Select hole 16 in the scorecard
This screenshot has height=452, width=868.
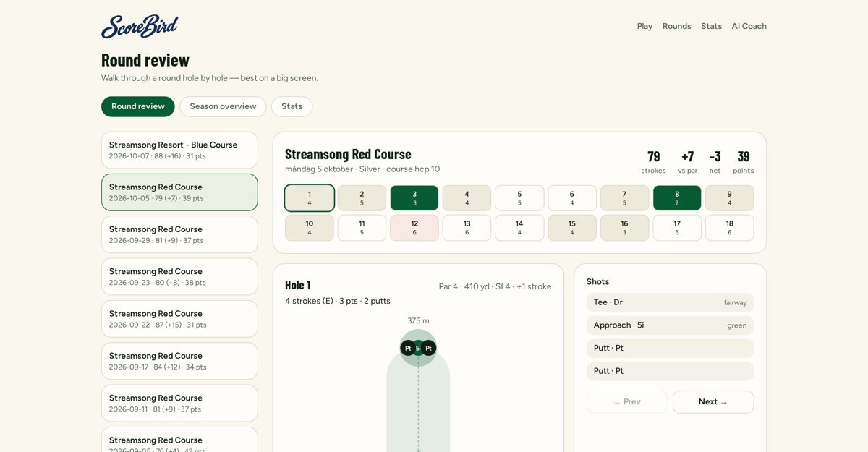(624, 228)
